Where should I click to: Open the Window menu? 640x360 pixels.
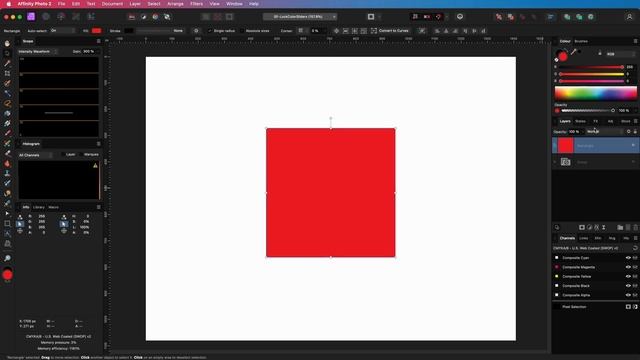click(234, 4)
